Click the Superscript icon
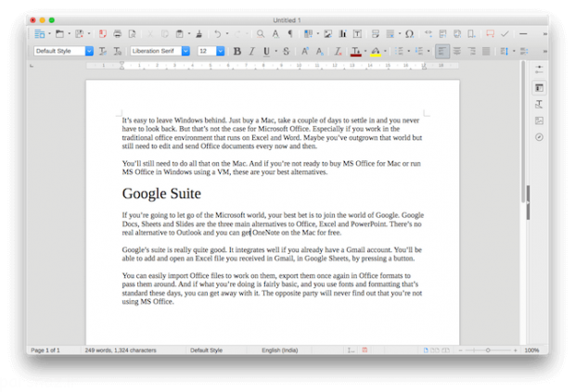Screen dimensions: 575x392 pos(305,51)
